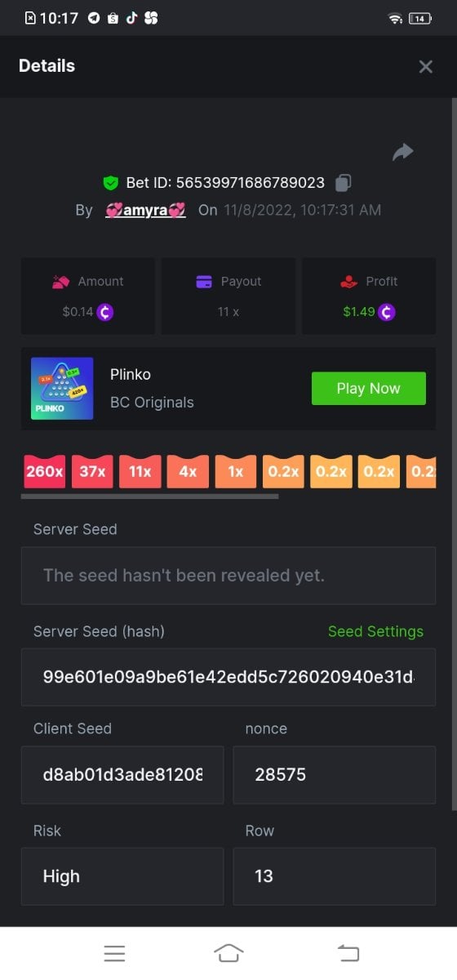Screen dimensions: 457x980
Task: Open amyra's user profile
Action: click(x=145, y=210)
